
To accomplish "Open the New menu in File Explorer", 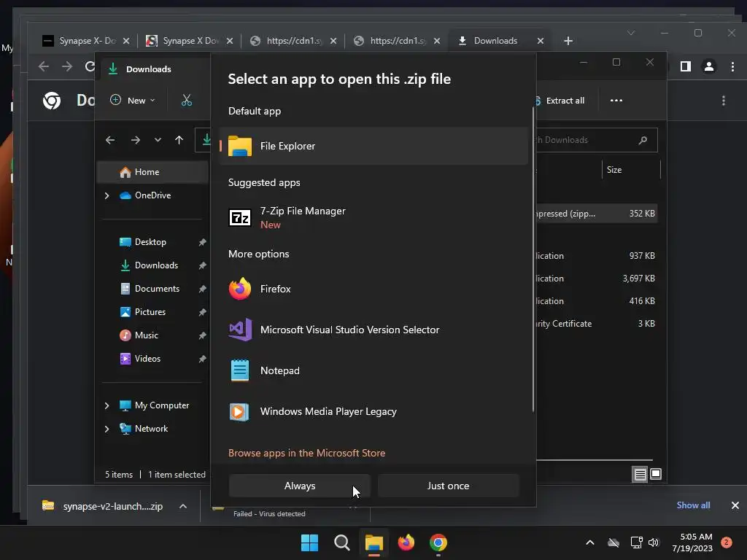I will 133,101.
